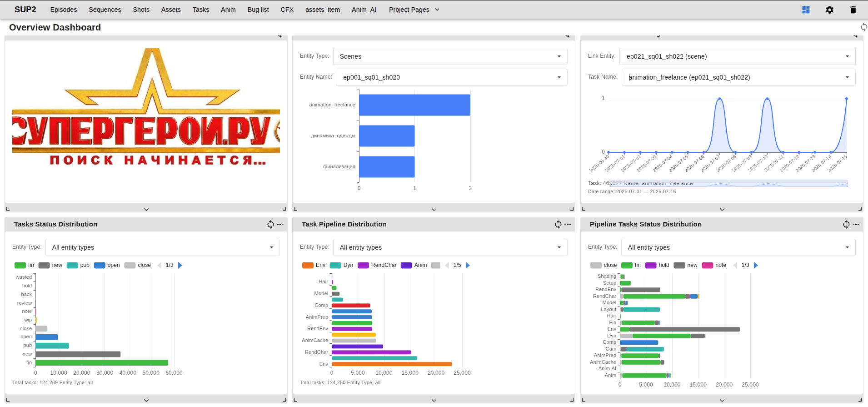Open the Anim_AI page link

[x=364, y=10]
